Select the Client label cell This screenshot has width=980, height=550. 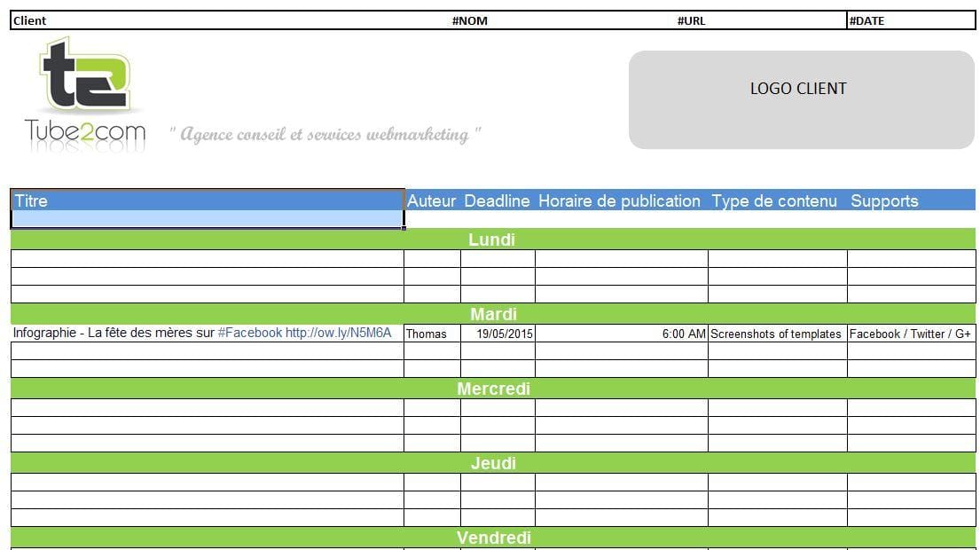(30, 20)
